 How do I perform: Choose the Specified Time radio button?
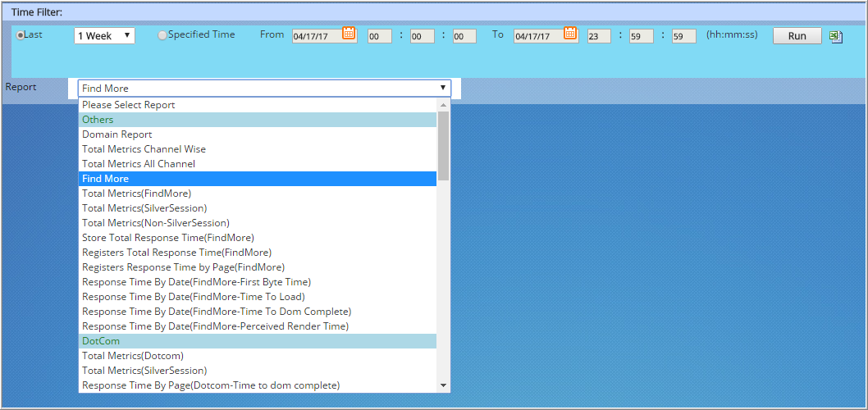coord(162,35)
